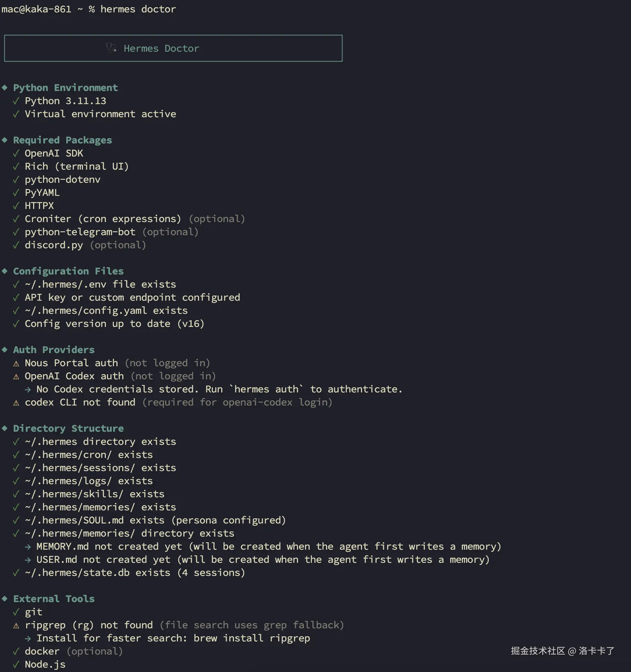Image resolution: width=631 pixels, height=672 pixels.
Task: Click the warning triangle beside Nous Portal auth
Action: pyautogui.click(x=16, y=363)
